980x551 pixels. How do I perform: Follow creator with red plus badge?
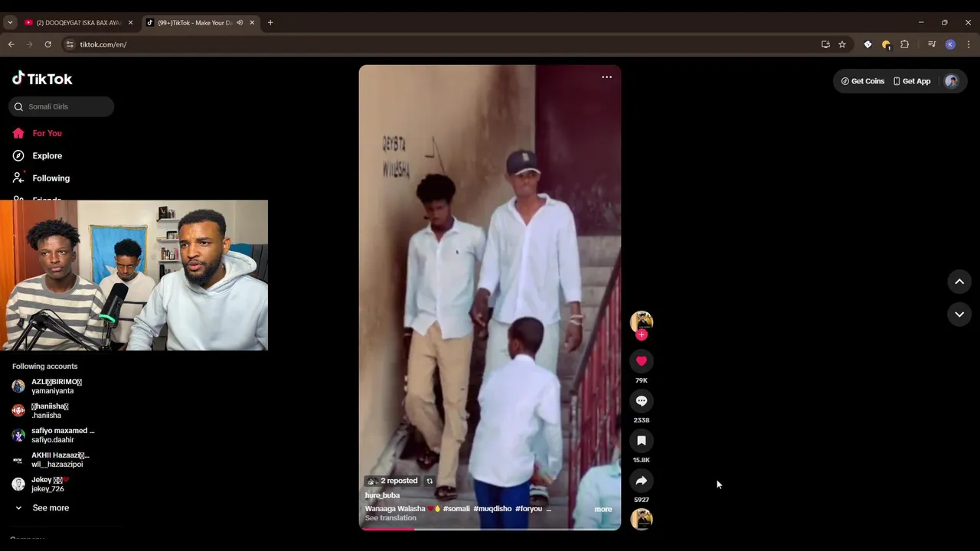pyautogui.click(x=642, y=334)
